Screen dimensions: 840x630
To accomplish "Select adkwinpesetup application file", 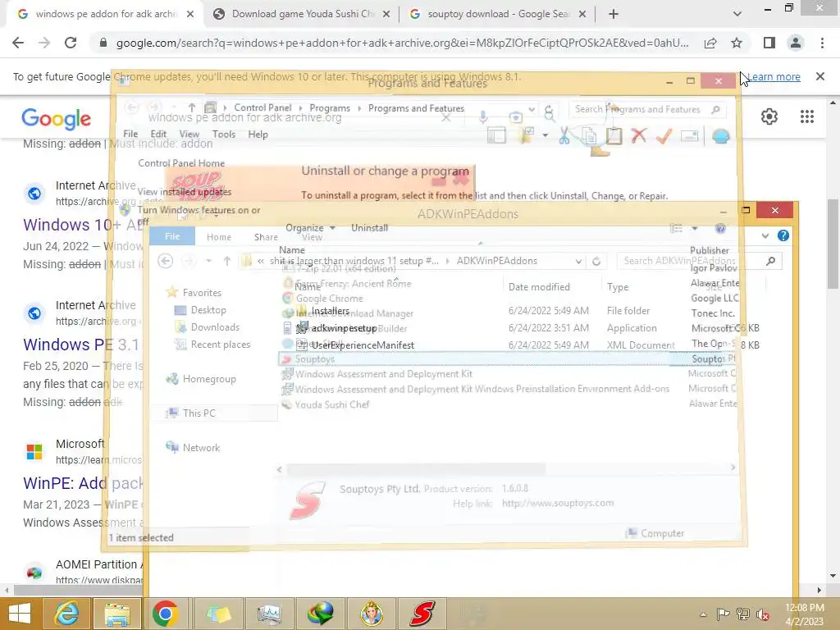I will point(344,328).
